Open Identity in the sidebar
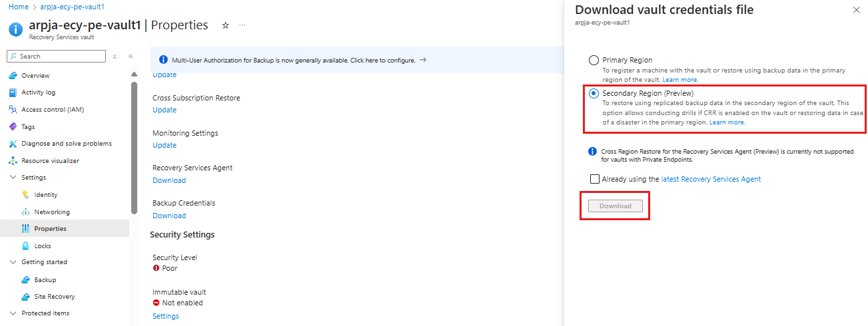The image size is (868, 326). coord(46,195)
